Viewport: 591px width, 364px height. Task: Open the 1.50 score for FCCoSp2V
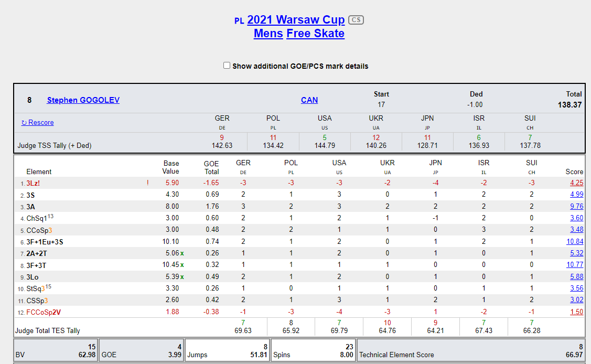pyautogui.click(x=576, y=312)
